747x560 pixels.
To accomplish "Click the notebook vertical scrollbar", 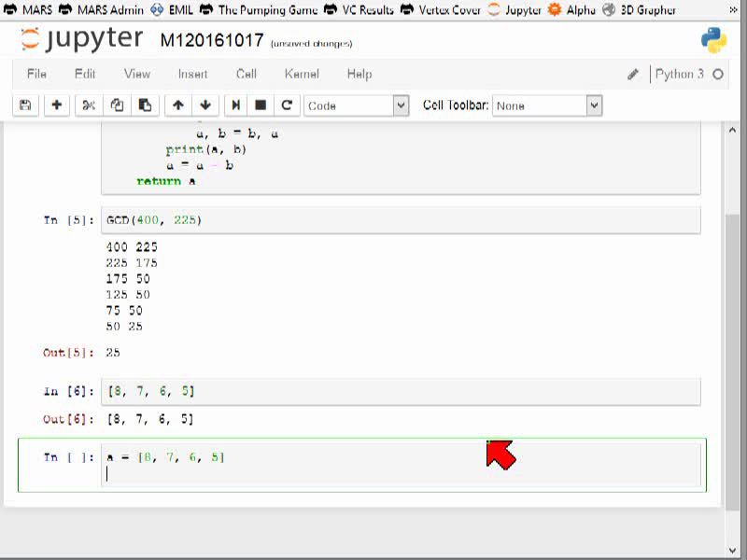I will click(732, 340).
